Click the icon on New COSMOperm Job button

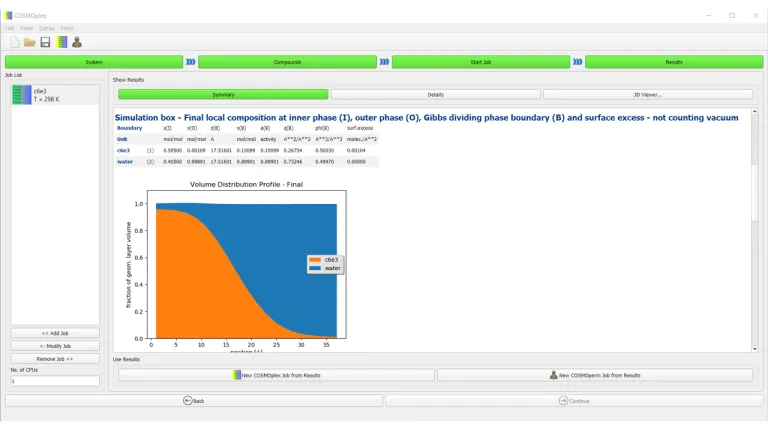(x=553, y=375)
